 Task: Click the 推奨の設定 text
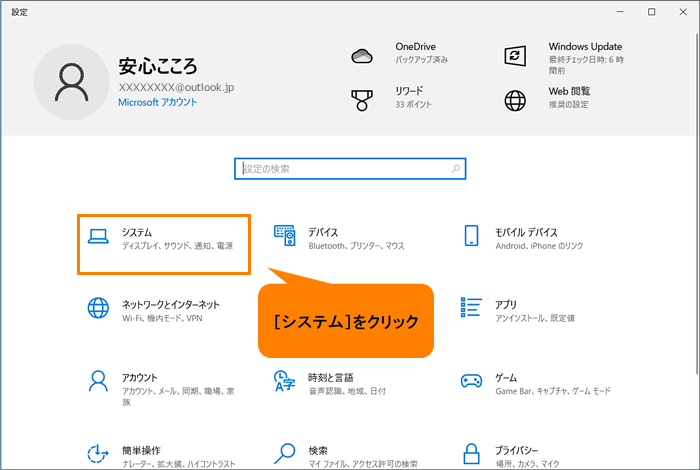click(568, 104)
